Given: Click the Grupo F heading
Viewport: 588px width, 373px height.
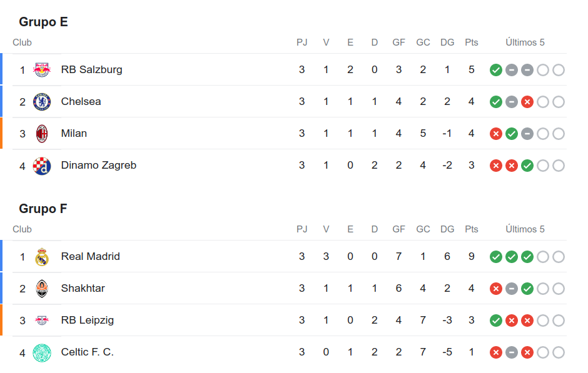Looking at the screenshot, I should coord(43,209).
